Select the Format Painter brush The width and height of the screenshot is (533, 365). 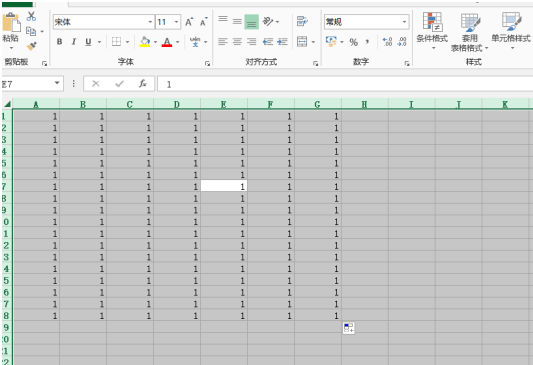point(32,46)
